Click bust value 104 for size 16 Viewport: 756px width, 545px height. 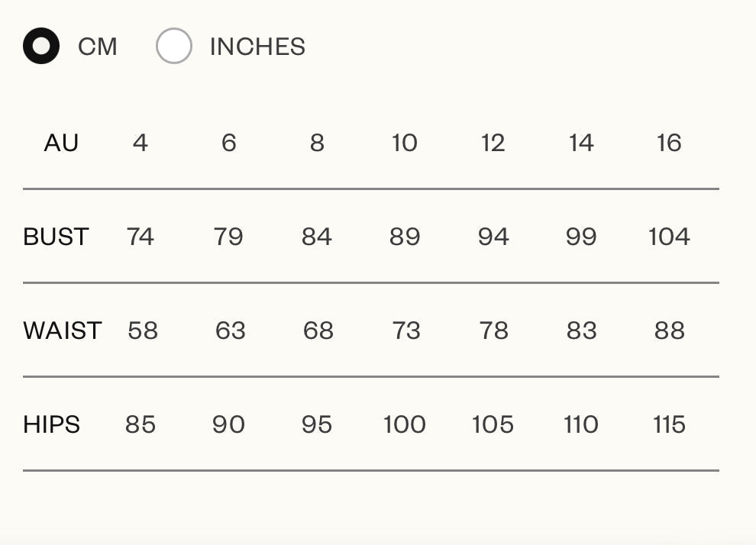click(669, 237)
